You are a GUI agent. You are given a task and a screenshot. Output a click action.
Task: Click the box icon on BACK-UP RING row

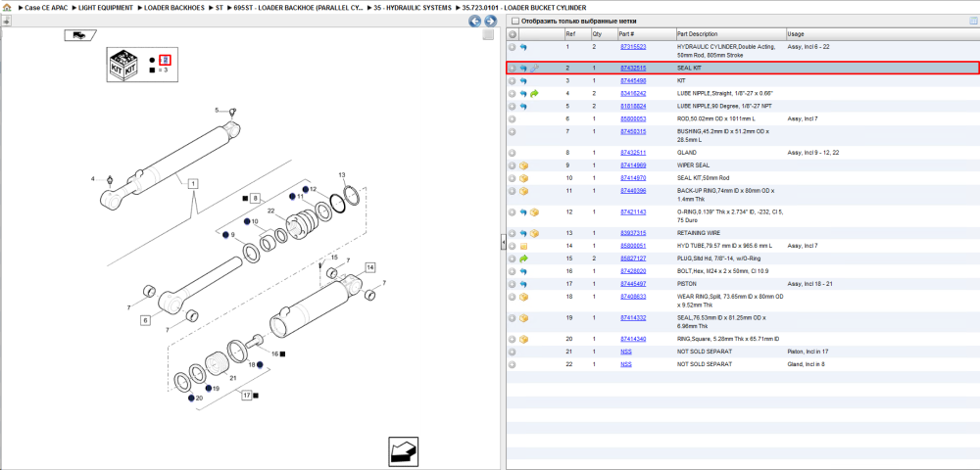(523, 191)
